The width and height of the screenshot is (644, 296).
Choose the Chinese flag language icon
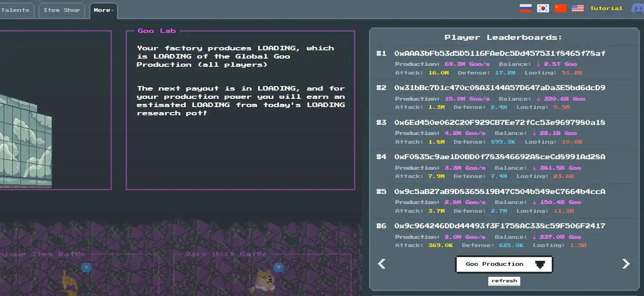tap(560, 8)
